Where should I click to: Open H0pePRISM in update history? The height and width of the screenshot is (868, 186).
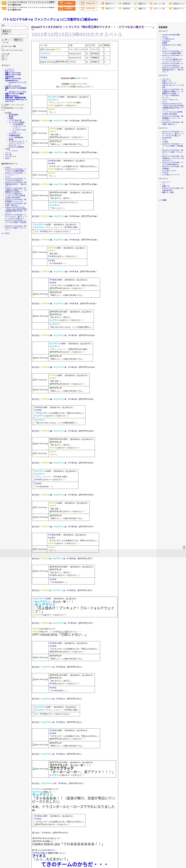pyautogui.click(x=166, y=138)
